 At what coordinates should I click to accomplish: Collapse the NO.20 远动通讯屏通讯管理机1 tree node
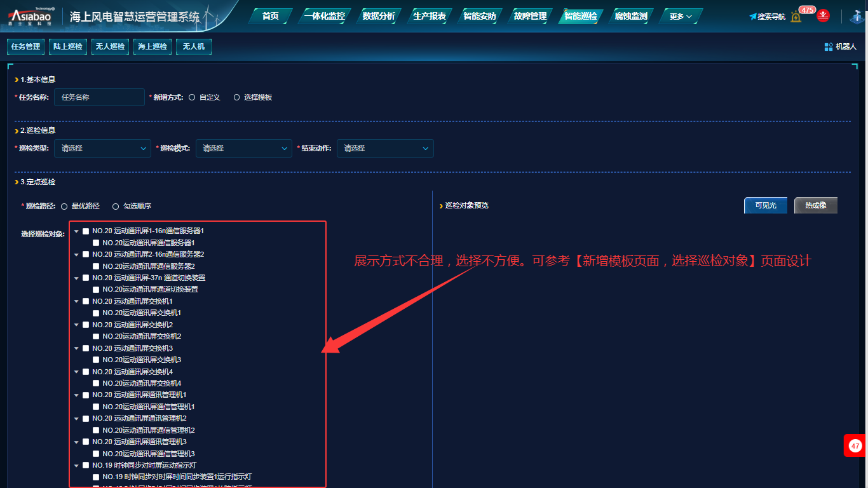click(76, 395)
